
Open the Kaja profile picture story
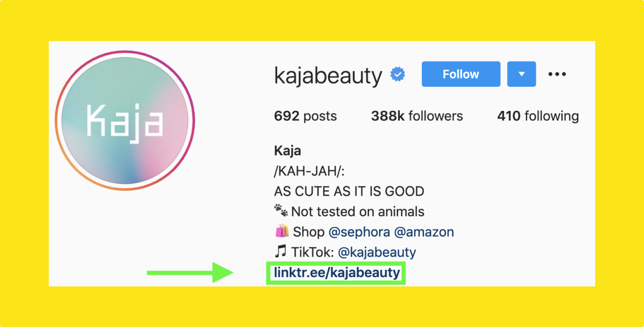(x=125, y=121)
